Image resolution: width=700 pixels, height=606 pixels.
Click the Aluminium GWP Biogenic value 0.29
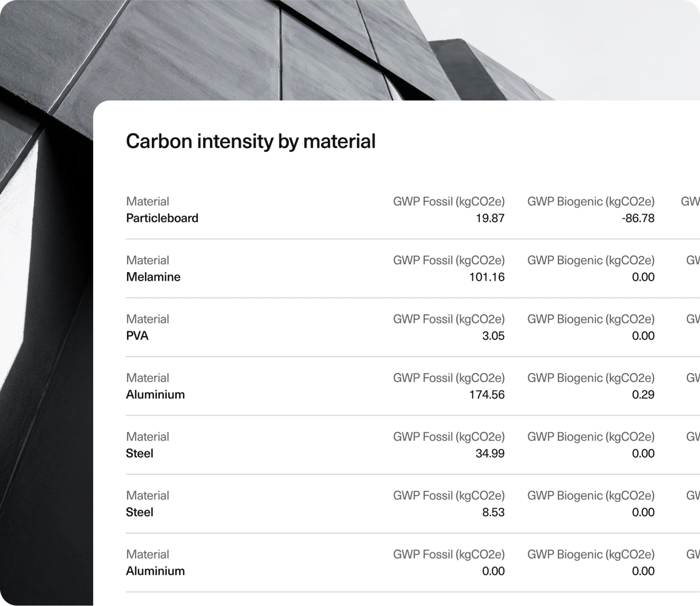click(643, 395)
